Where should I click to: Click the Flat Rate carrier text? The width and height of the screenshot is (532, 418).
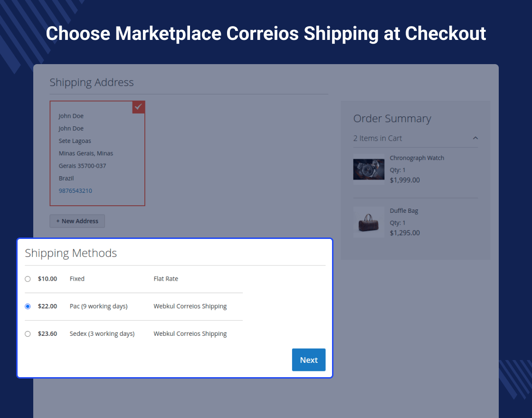pos(166,279)
